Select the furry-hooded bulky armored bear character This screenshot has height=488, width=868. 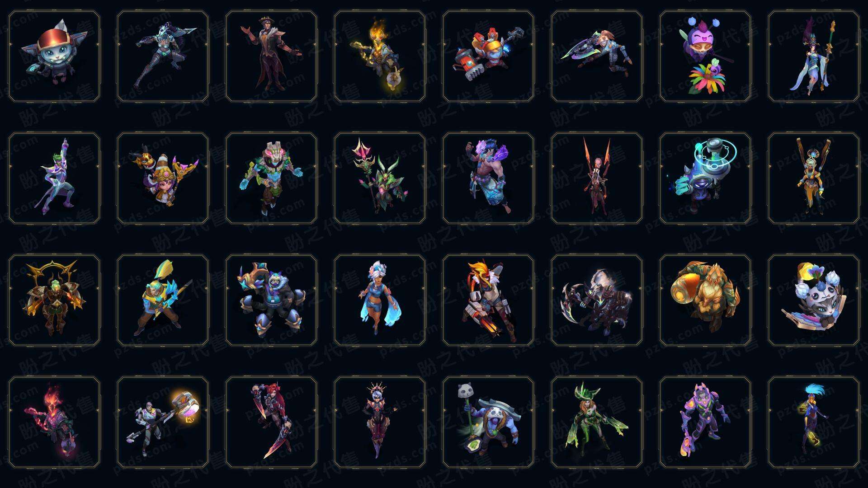[271, 300]
